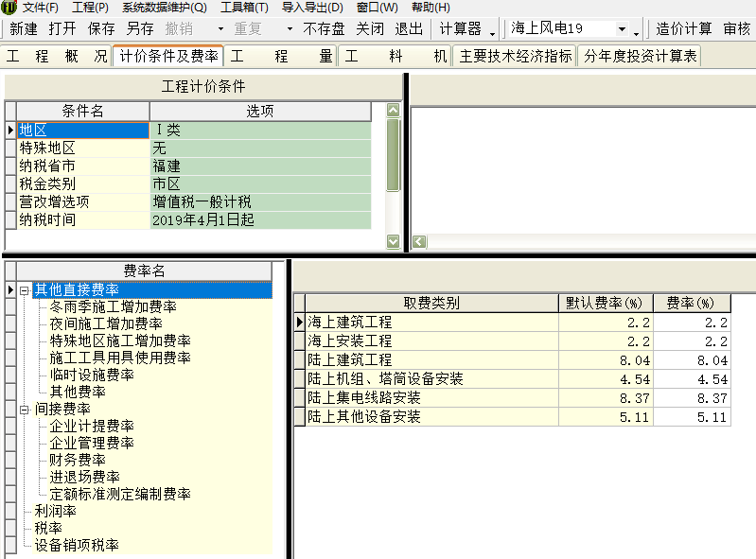The image size is (756, 559).
Task: Select the 纳税省市 option cell 福建
Action: (261, 166)
